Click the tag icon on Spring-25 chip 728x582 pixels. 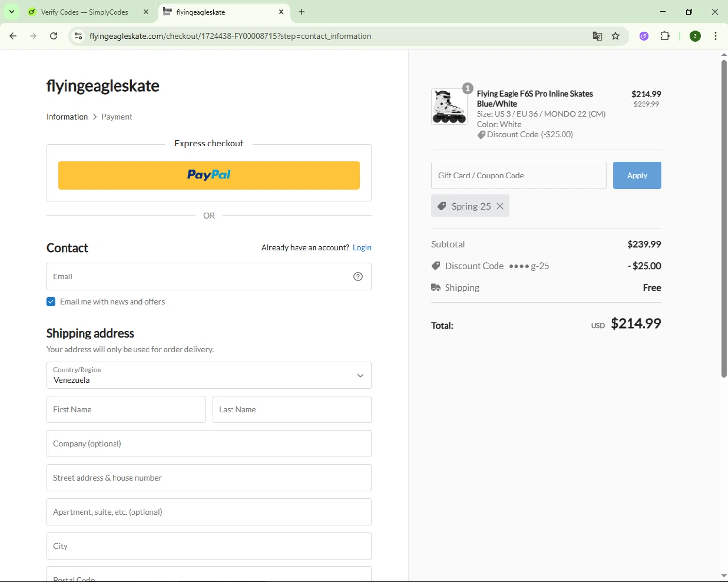coord(442,206)
